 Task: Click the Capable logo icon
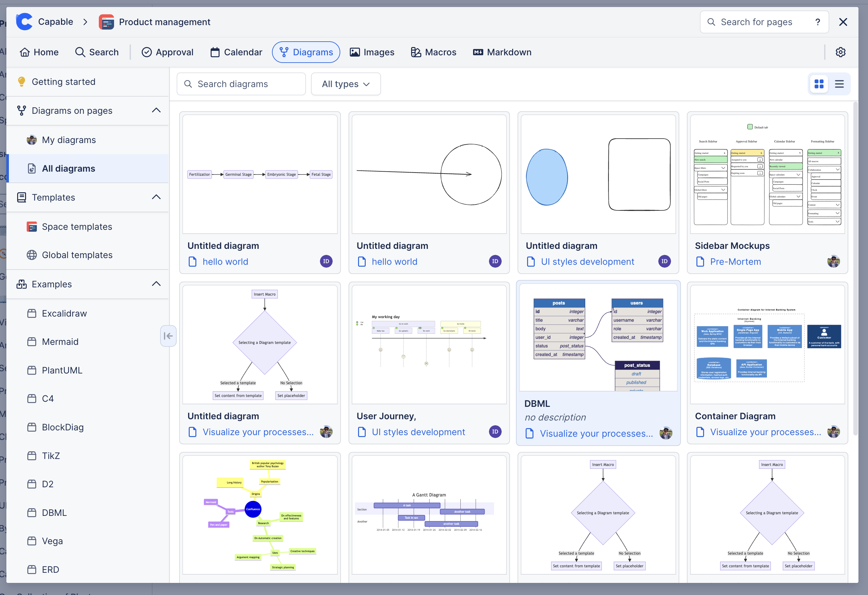[x=24, y=22]
